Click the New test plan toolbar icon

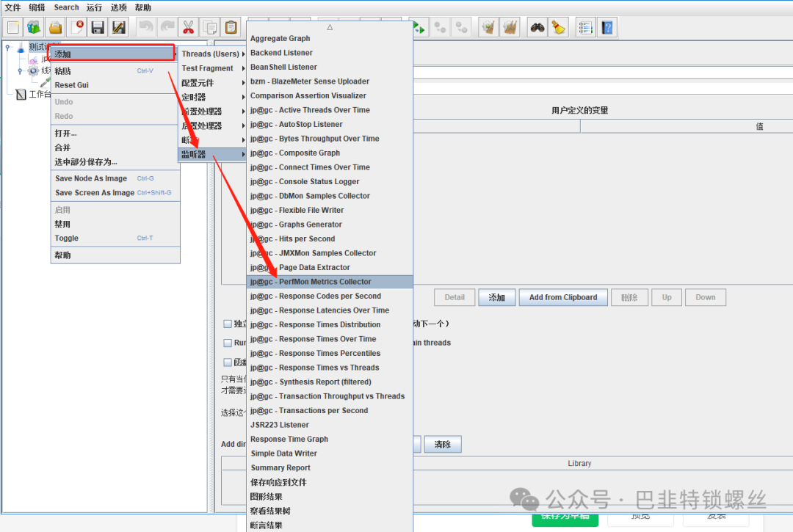coord(13,27)
